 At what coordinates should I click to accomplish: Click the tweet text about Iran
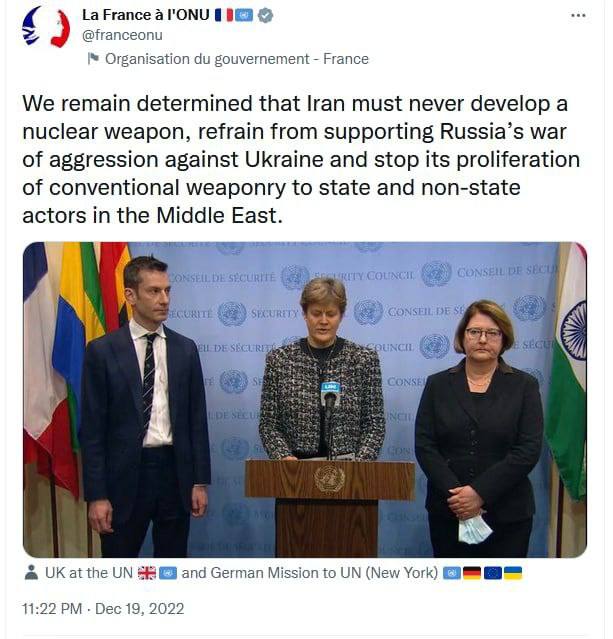coord(300,160)
